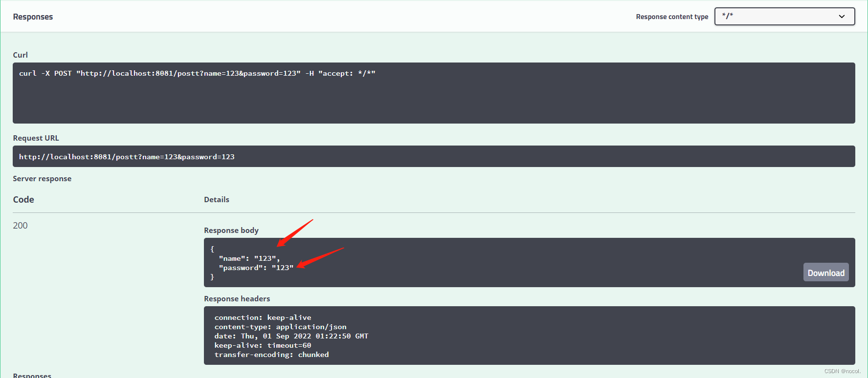Viewport: 868px width, 378px height.
Task: Click the dropdown chevron arrow
Action: click(x=842, y=17)
